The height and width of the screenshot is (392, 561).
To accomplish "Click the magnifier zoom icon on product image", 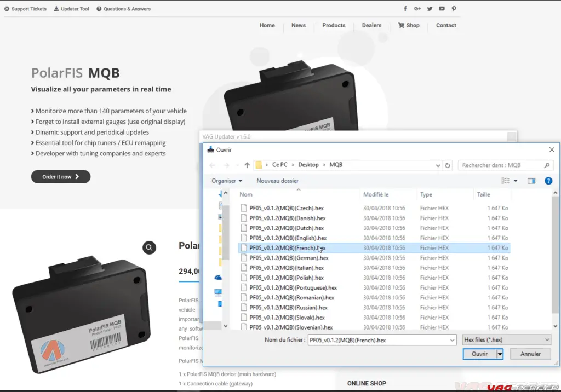I will [149, 247].
